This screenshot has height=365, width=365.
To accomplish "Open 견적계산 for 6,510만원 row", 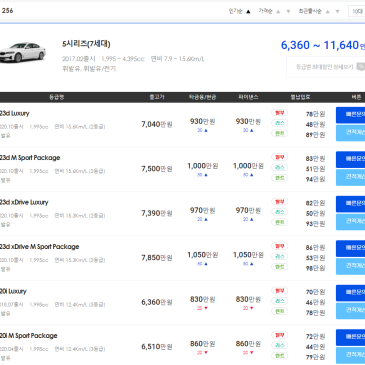I will click(x=350, y=355).
